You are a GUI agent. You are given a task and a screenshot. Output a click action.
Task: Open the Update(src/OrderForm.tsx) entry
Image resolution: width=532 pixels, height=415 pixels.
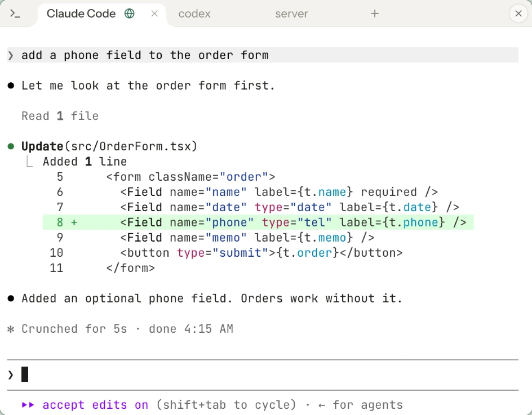click(109, 146)
